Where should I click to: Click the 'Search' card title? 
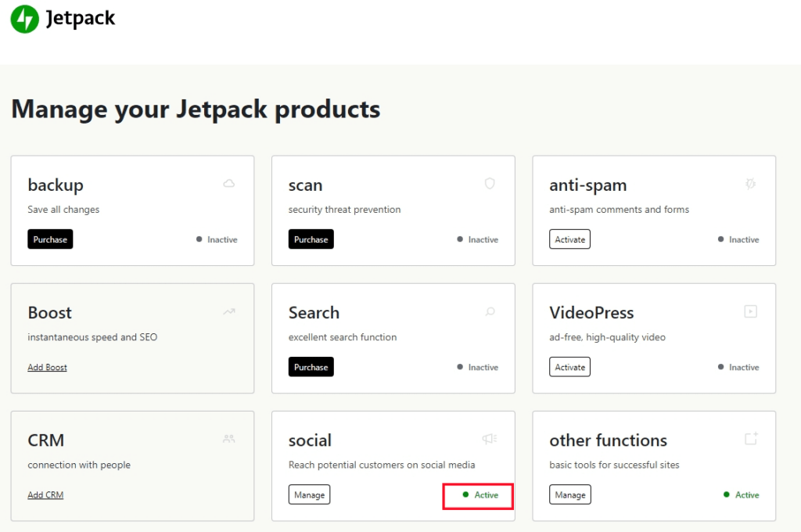(314, 312)
